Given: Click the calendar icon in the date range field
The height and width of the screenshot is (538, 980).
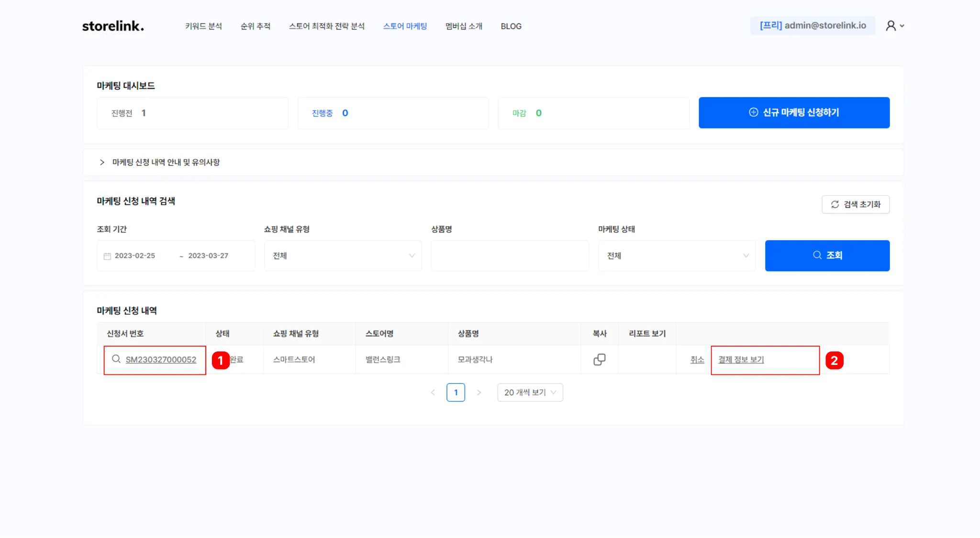Looking at the screenshot, I should 107,256.
